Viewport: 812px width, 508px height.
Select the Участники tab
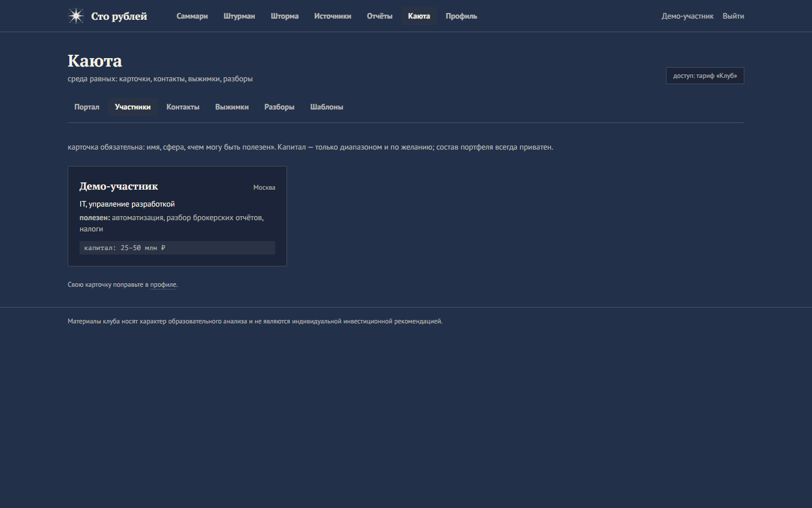click(133, 107)
